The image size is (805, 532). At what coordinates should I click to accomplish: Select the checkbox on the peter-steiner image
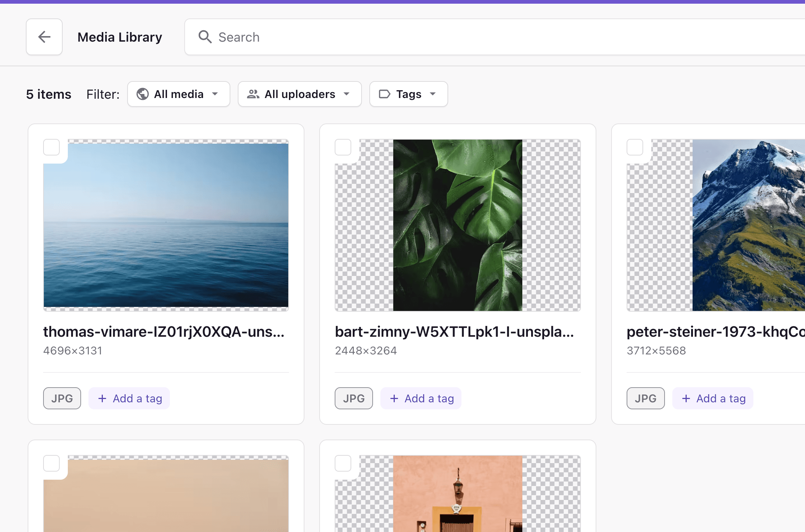(635, 147)
